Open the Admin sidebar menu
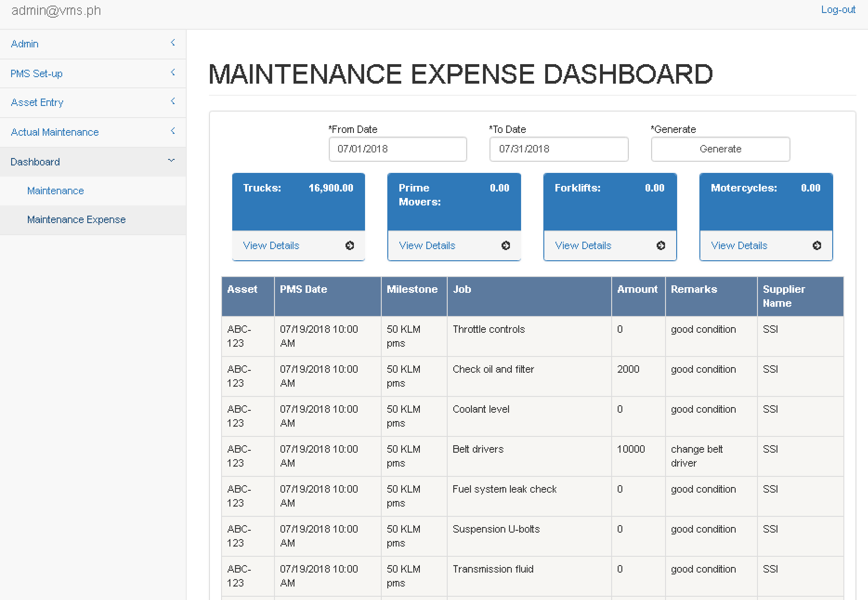 click(x=93, y=44)
